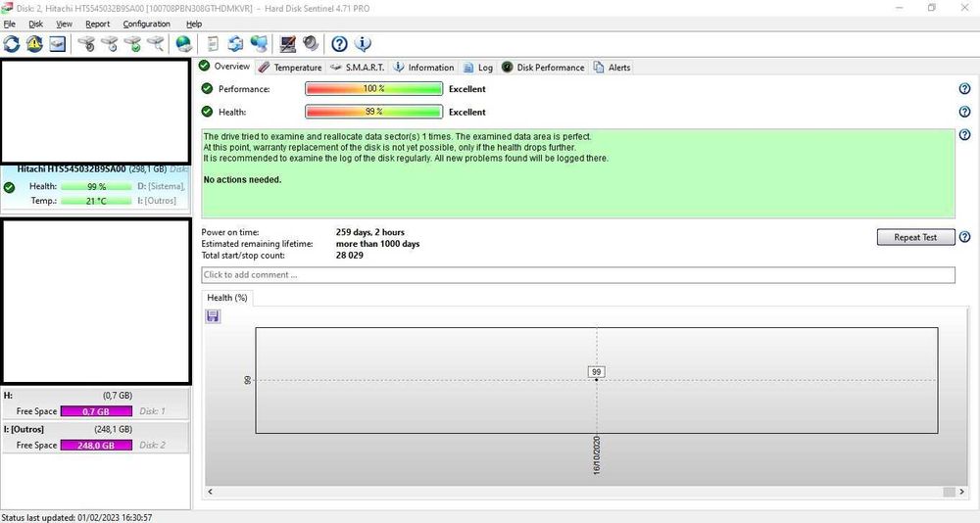Open the Disk Performance tab
This screenshot has width=980, height=523.
point(543,67)
